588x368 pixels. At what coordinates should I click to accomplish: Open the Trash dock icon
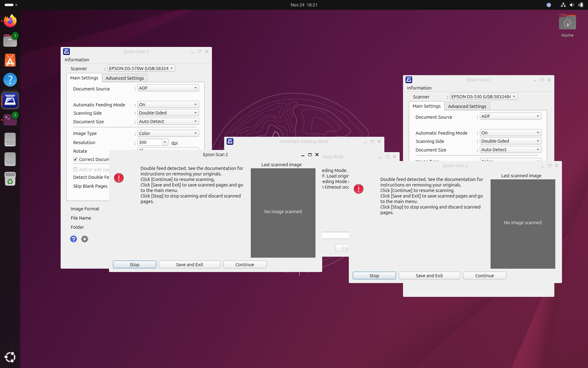pos(10,179)
